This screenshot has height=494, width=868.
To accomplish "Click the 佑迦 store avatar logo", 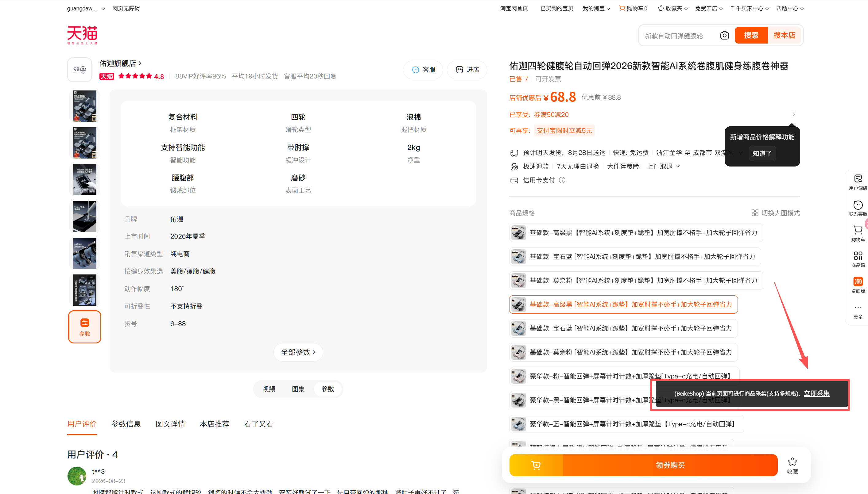I will (x=80, y=70).
